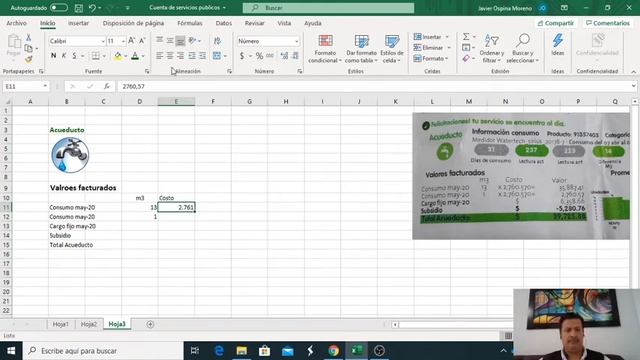
Task: Click the Save icon in title bar
Action: tap(79, 8)
